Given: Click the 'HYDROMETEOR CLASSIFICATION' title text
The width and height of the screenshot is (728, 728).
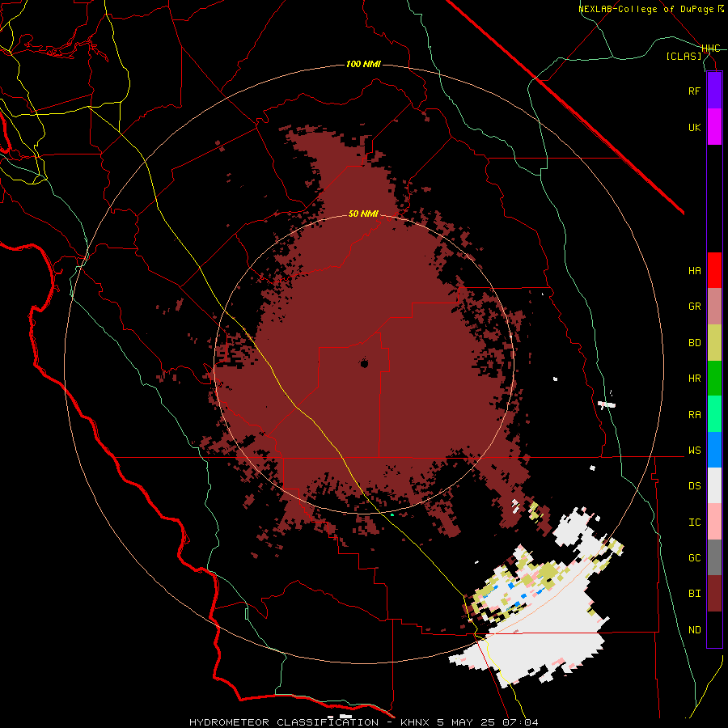Looking at the screenshot, I should coord(284,722).
